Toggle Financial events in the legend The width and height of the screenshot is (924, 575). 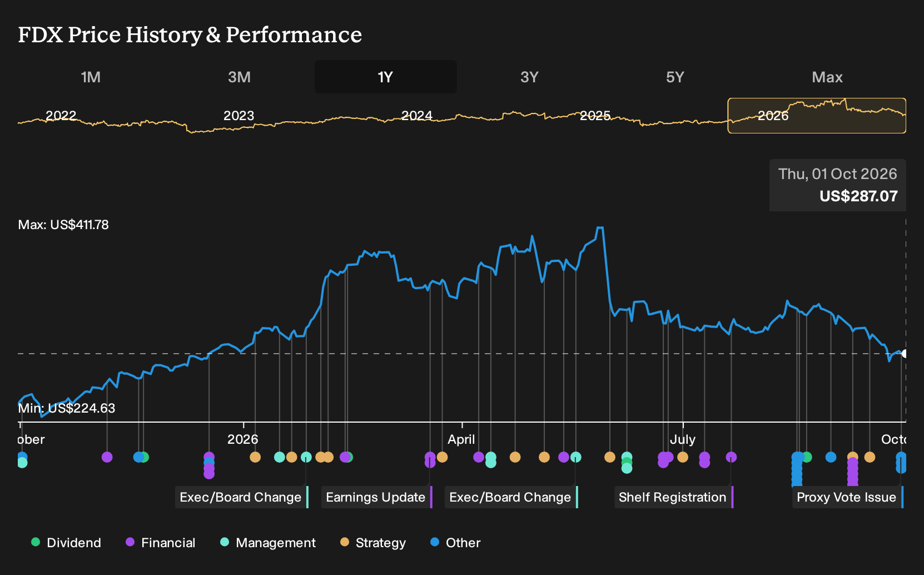161,543
